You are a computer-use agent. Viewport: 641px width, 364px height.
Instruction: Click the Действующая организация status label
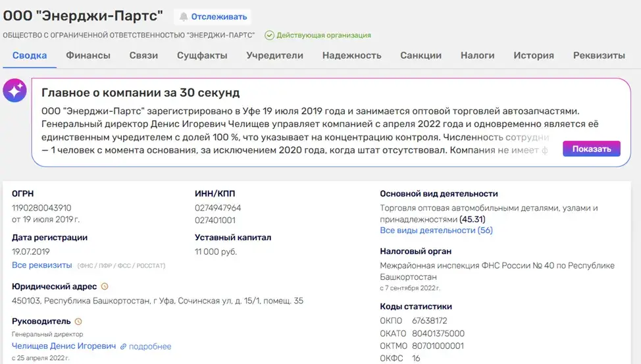(x=324, y=35)
